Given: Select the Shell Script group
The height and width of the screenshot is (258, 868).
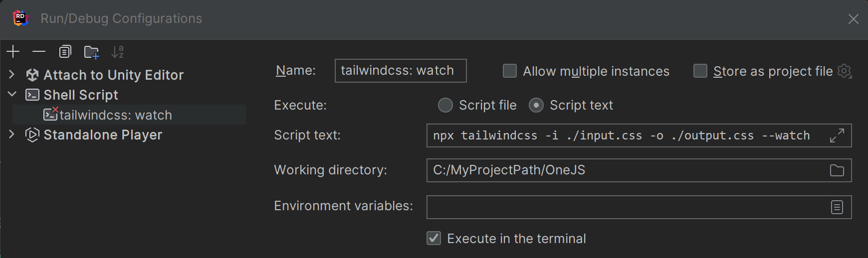Looking at the screenshot, I should (x=81, y=95).
